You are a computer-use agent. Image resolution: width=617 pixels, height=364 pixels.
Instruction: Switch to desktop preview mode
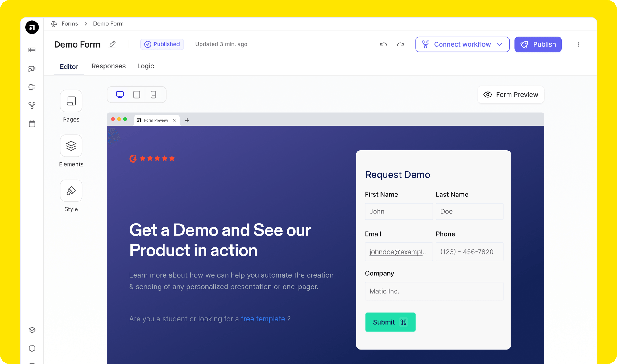point(120,95)
